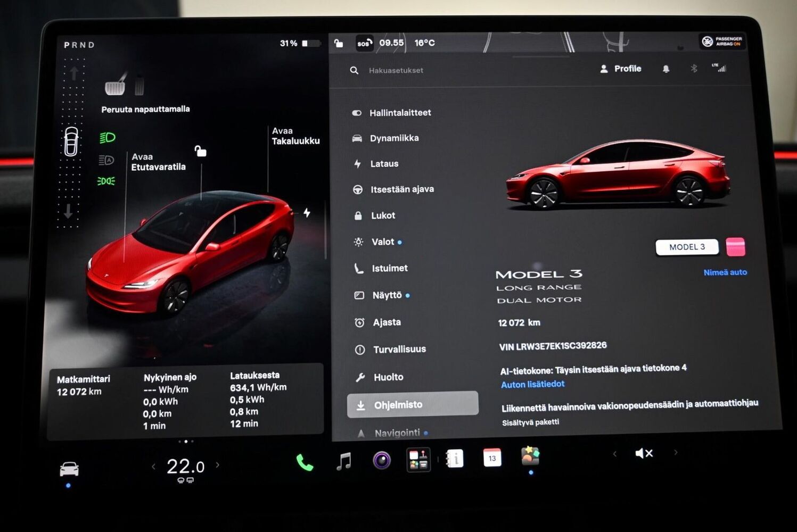Decrease cabin temperature with left arrow
797x532 pixels.
click(x=153, y=467)
